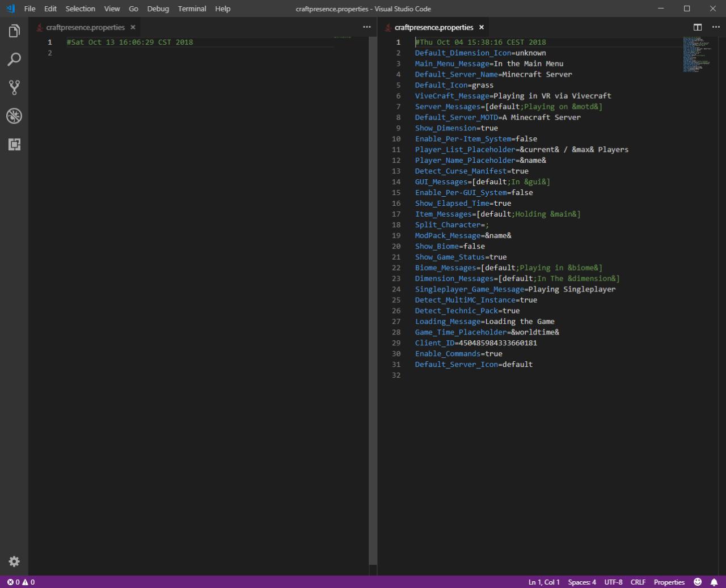
Task: Click the ViveCraft_Message line
Action: tap(513, 96)
